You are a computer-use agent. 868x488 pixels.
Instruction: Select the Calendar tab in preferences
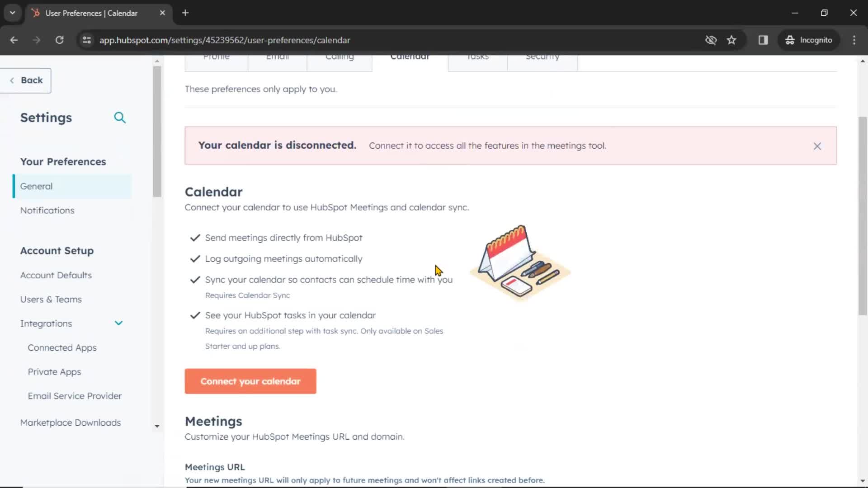[x=410, y=56]
